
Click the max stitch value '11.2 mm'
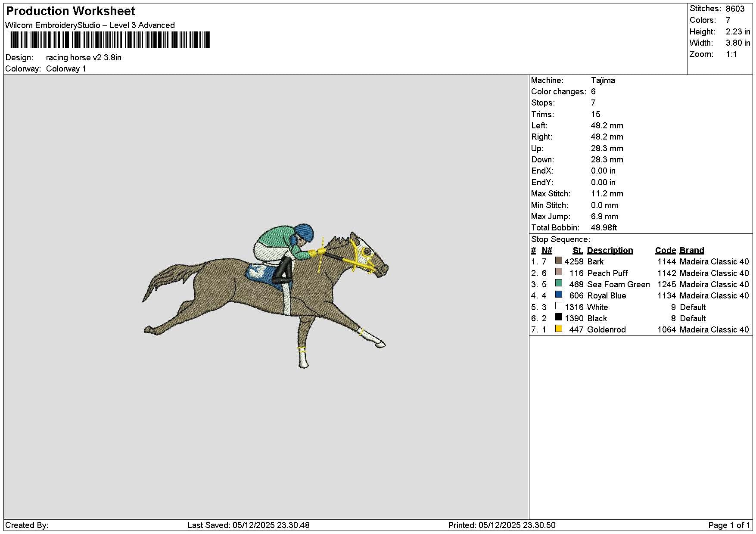pos(607,193)
